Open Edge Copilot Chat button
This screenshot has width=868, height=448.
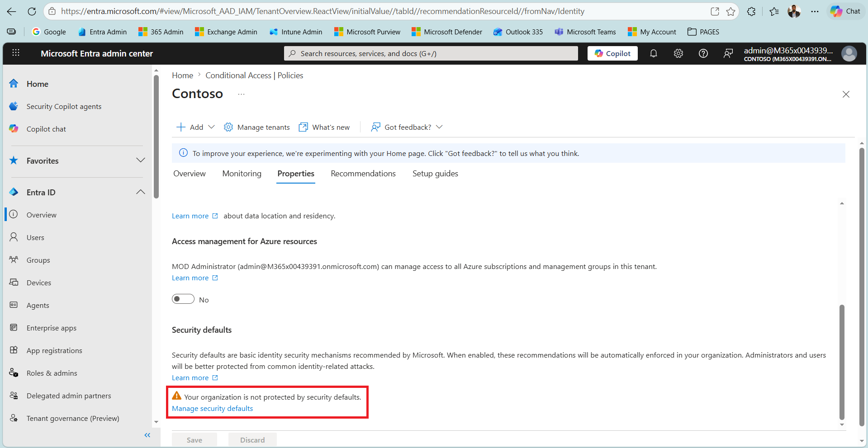[x=845, y=11]
